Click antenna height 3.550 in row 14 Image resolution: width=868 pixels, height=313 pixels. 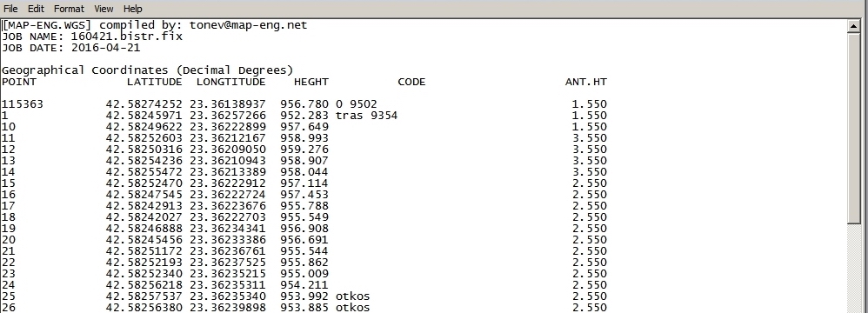click(x=590, y=172)
